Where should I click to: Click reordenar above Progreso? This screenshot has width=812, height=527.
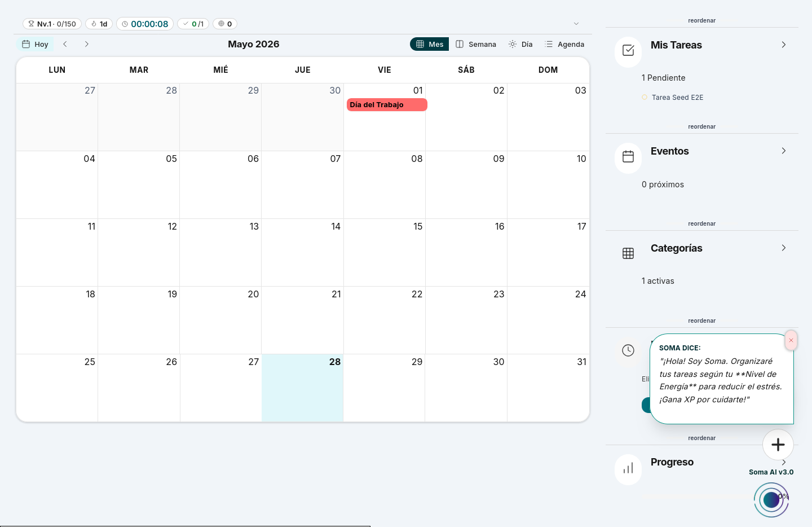pyautogui.click(x=701, y=438)
